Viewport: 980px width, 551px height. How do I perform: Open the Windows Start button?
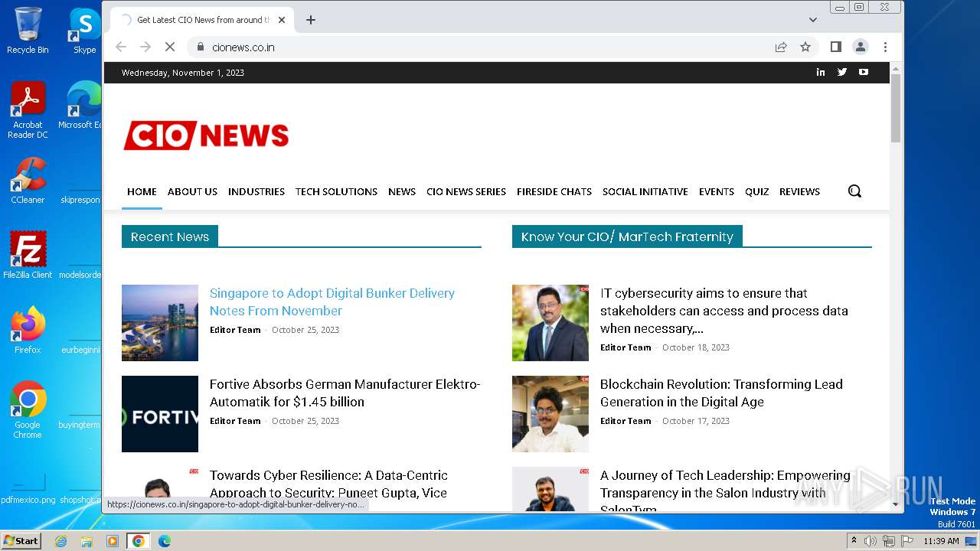[21, 541]
